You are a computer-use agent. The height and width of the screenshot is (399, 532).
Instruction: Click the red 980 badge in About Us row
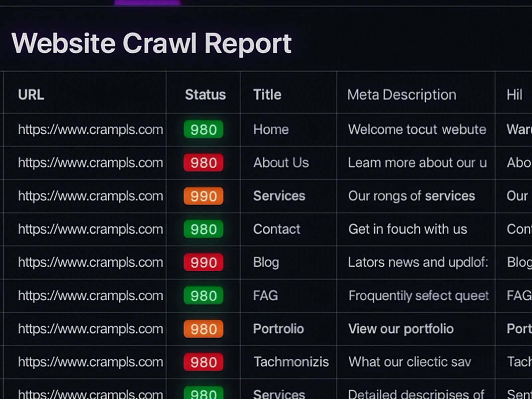[x=203, y=163]
